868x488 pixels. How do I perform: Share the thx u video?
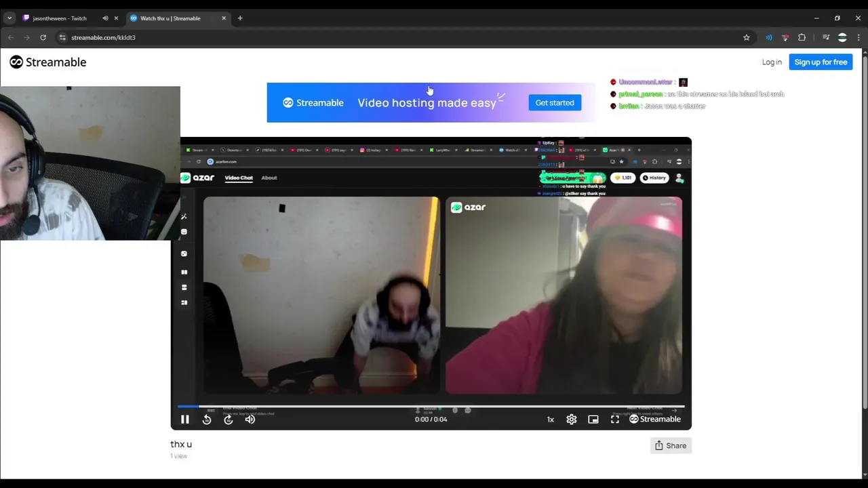tap(671, 445)
